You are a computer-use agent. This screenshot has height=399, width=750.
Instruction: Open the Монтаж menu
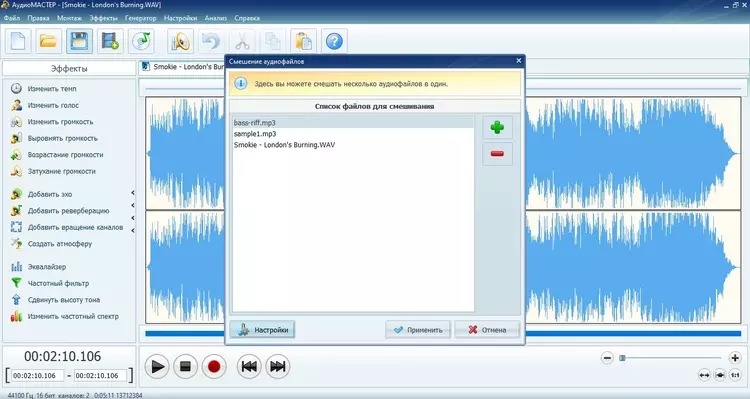(69, 18)
